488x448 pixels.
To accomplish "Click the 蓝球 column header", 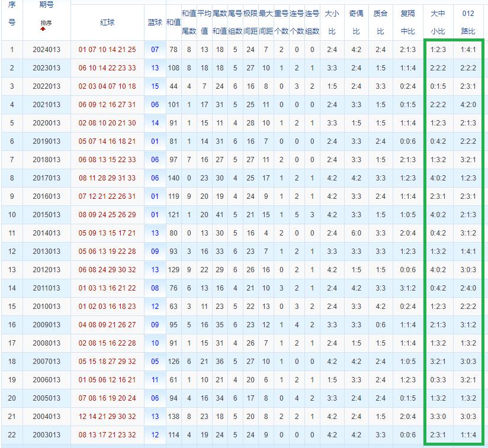I will click(155, 22).
